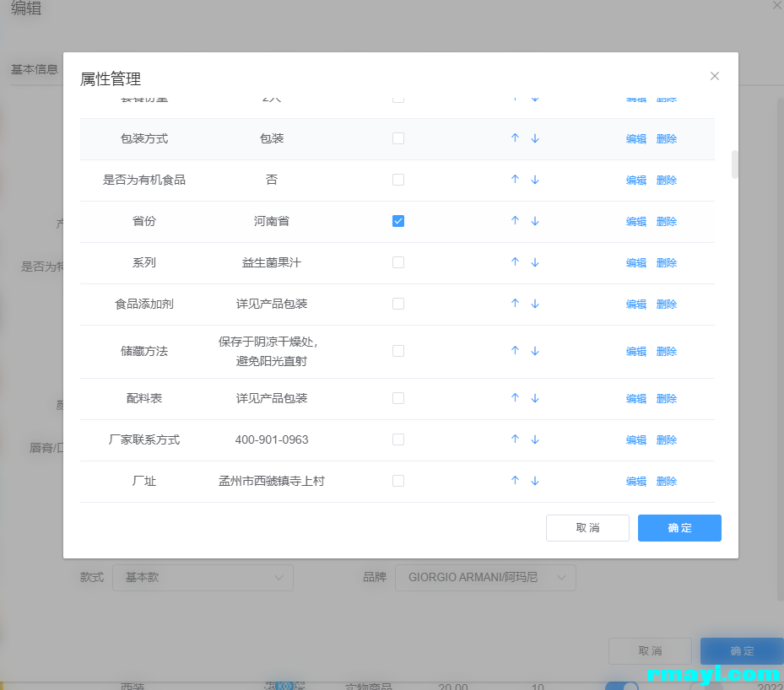Move 包装方式 row up with arrow

[515, 138]
